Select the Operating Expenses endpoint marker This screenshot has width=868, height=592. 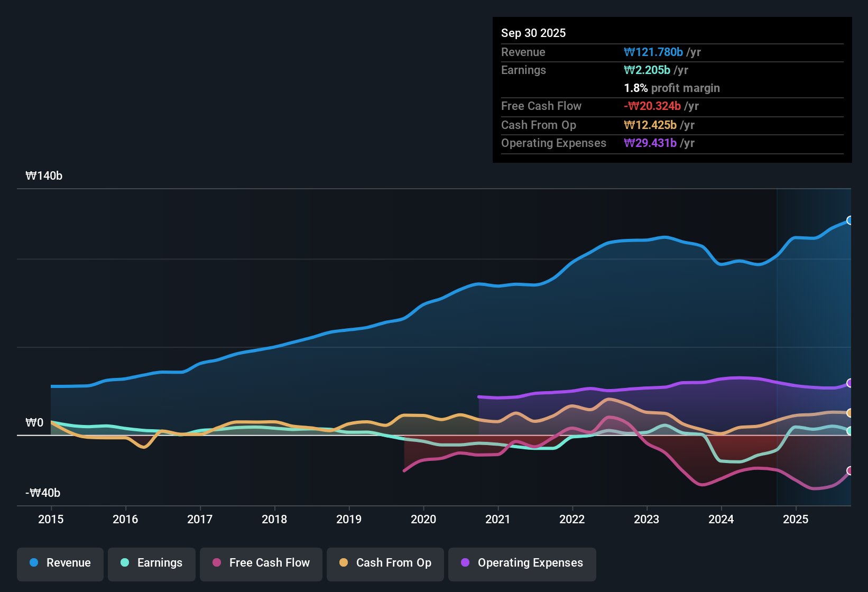[x=850, y=383]
